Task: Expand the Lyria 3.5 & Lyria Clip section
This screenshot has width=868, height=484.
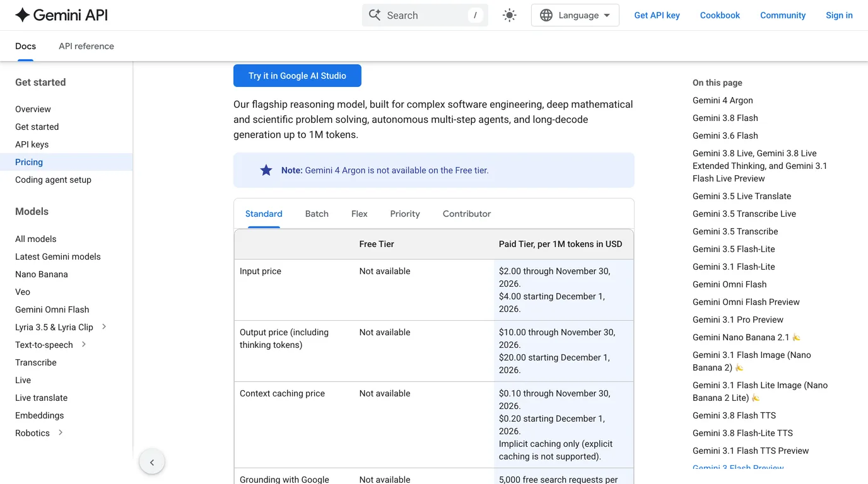Action: click(104, 326)
